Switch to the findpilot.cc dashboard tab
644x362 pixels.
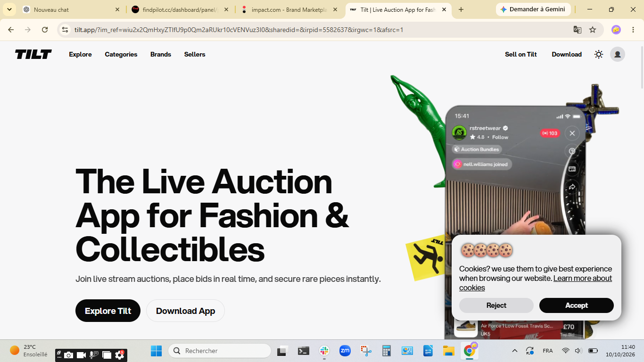(181, 9)
